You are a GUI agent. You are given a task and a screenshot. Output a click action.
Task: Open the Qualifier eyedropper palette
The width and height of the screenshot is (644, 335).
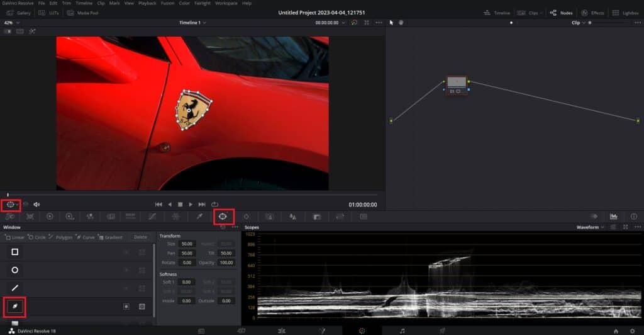[x=199, y=216]
